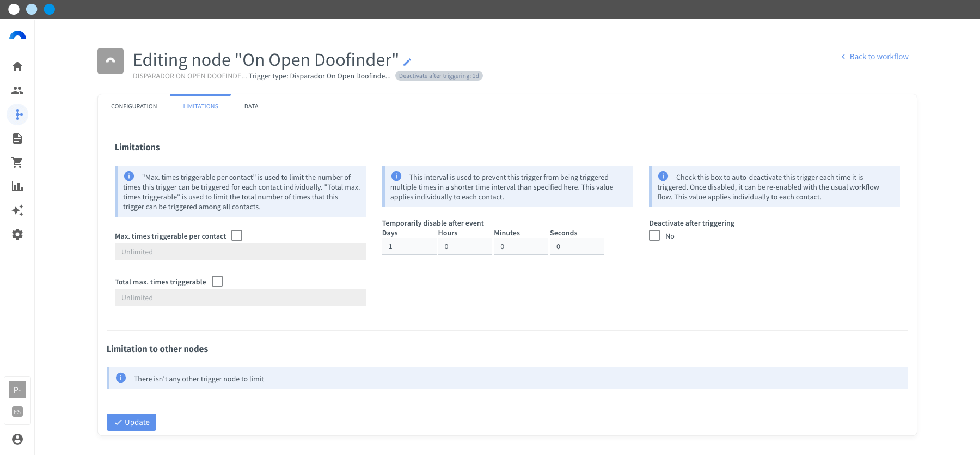Click Deactivate after triggering: 1d badge

tap(439, 76)
